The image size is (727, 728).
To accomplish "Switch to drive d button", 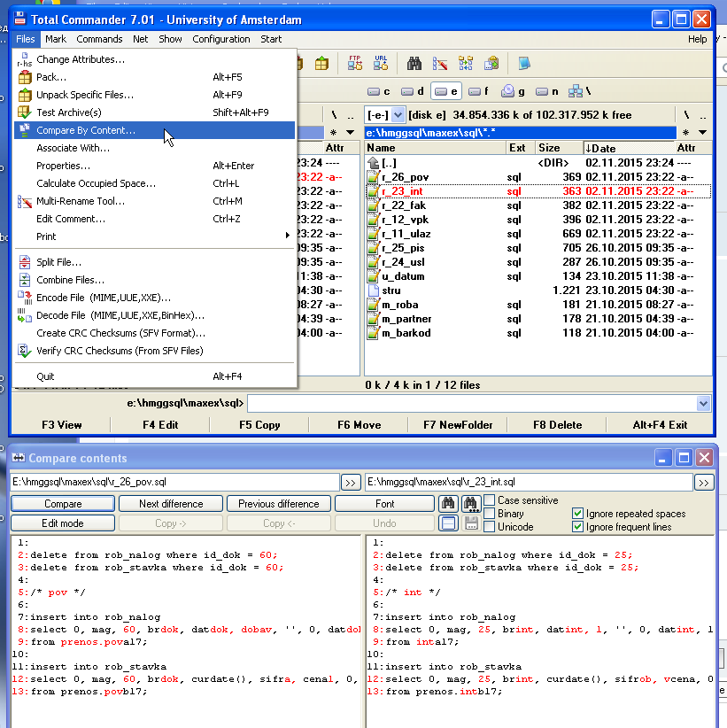I will [413, 91].
